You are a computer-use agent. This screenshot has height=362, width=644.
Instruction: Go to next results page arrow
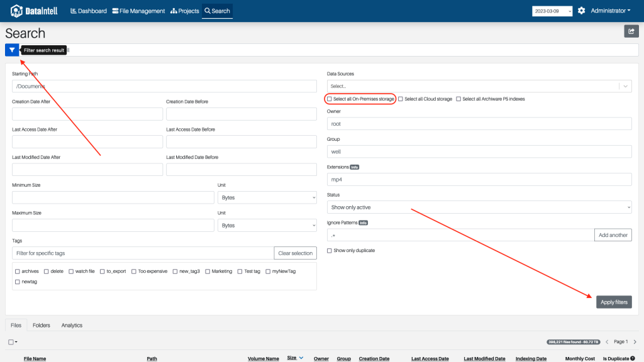click(x=635, y=342)
